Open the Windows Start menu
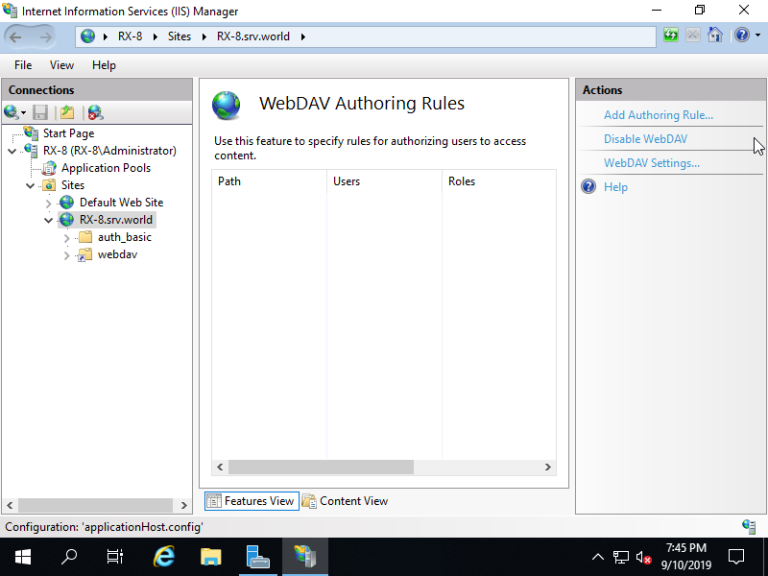The height and width of the screenshot is (576, 768). coord(23,556)
